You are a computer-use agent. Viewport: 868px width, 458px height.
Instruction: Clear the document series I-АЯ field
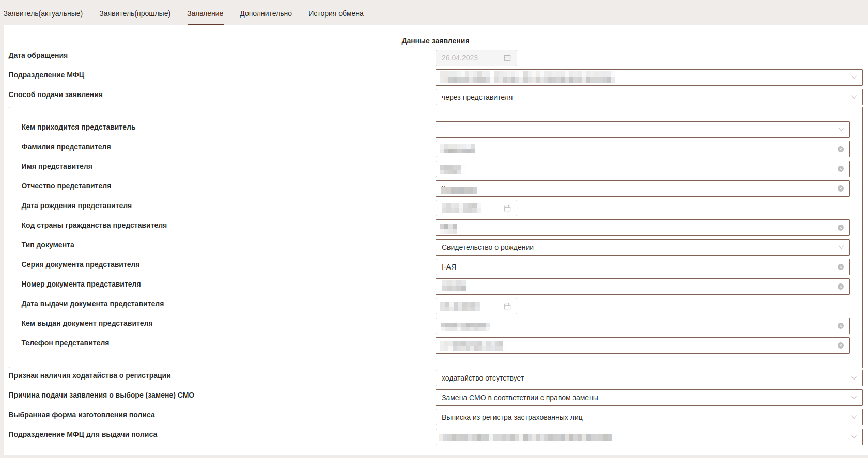click(840, 267)
